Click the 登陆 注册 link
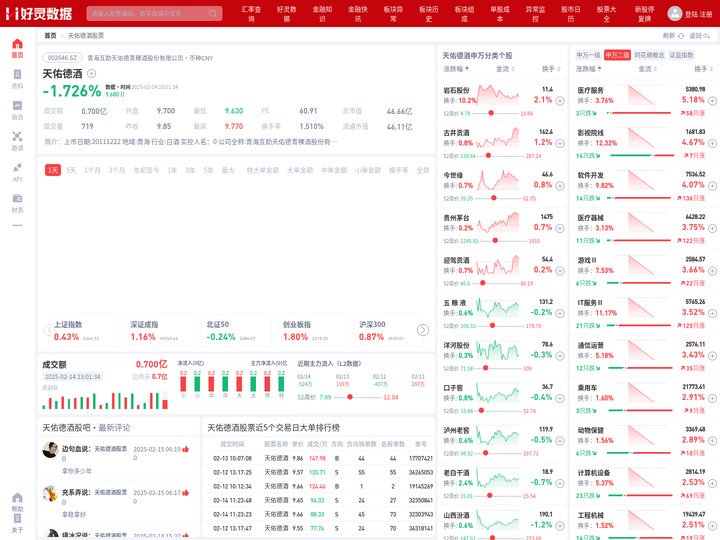 tap(698, 14)
